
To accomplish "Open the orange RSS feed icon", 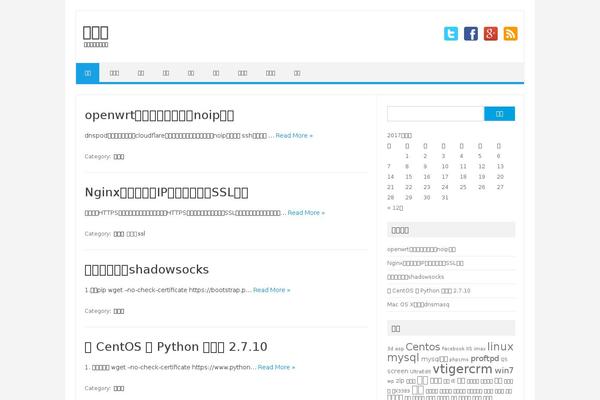I will (x=510, y=34).
